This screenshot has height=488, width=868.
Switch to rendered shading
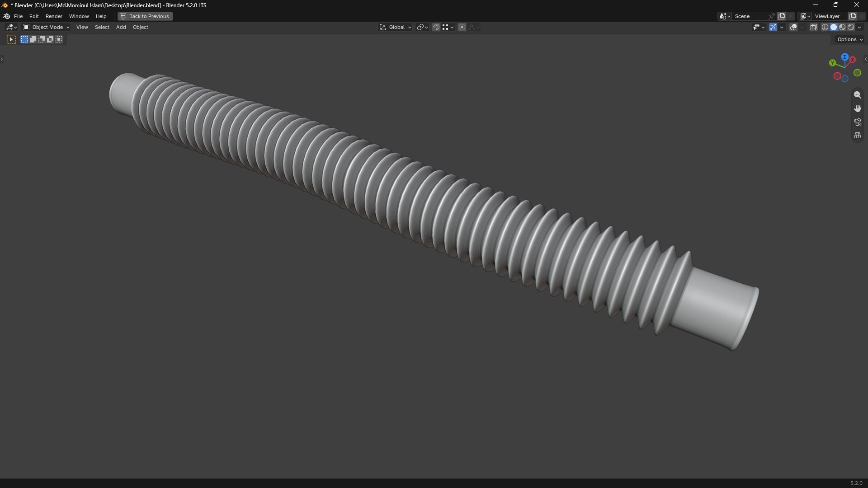click(x=851, y=28)
